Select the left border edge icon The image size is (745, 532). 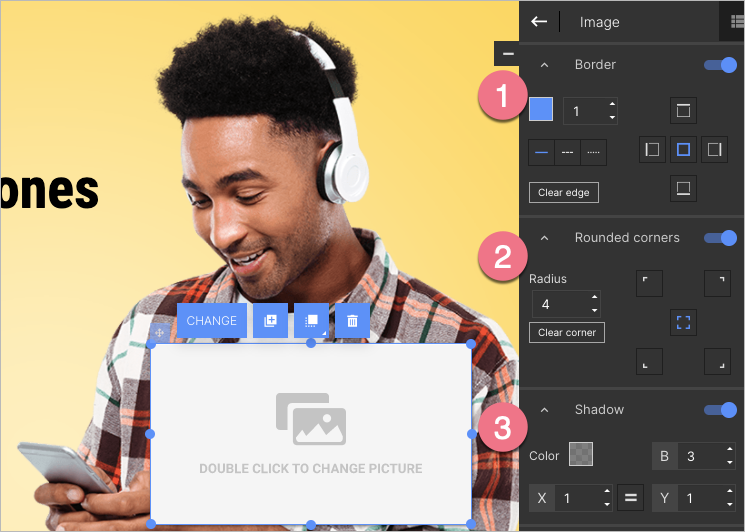[x=652, y=150]
